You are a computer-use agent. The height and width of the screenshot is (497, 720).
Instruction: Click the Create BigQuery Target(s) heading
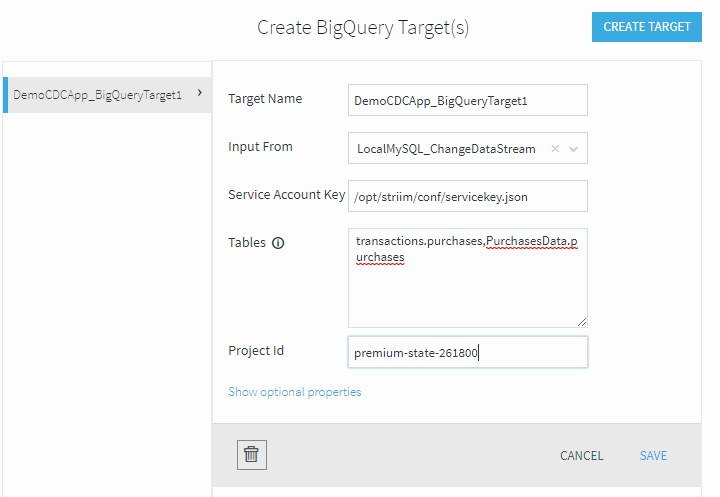point(363,28)
